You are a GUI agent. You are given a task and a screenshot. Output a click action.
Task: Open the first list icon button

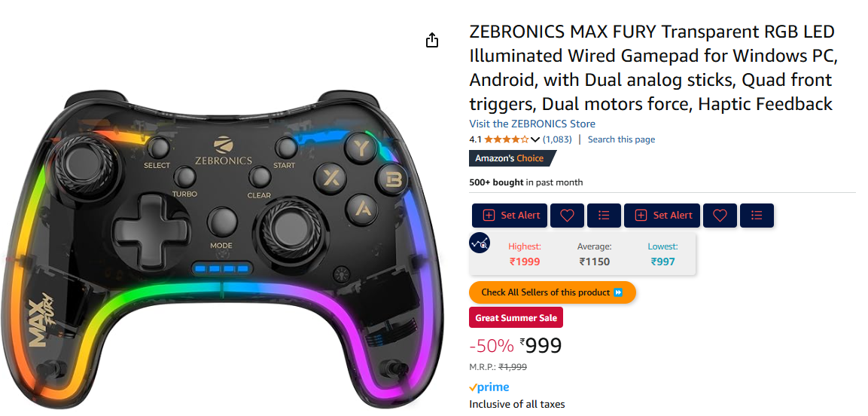coord(604,216)
